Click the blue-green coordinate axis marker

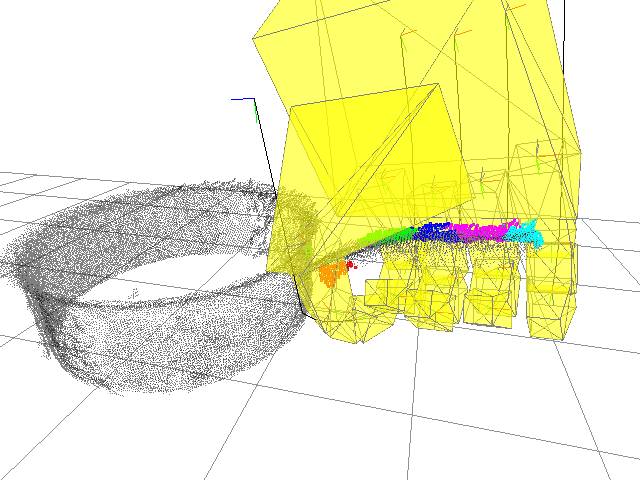tap(244, 109)
